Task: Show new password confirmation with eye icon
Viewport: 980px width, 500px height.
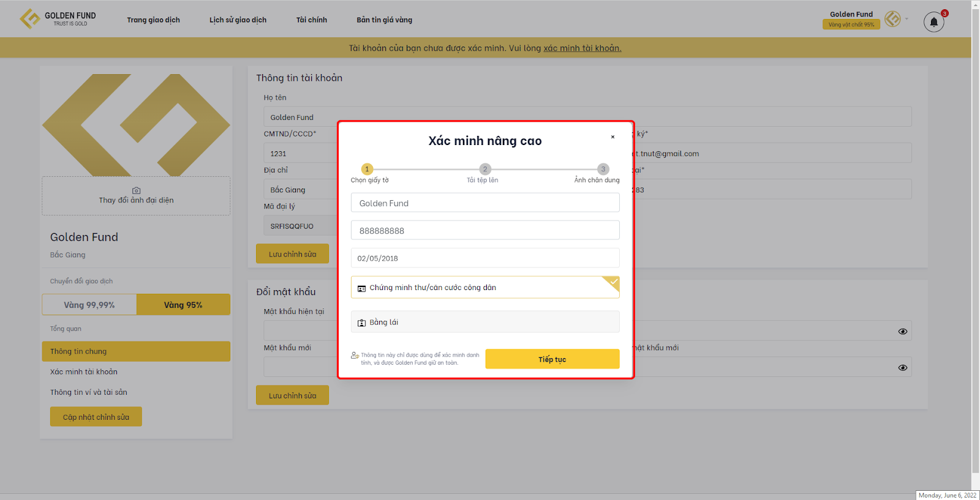Action: point(903,368)
